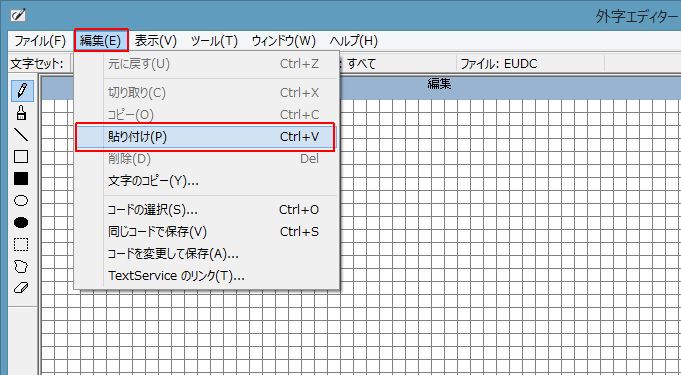Viewport: 681px width, 375px height.
Task: Select the Filled Ellipse tool
Action: pos(21,222)
